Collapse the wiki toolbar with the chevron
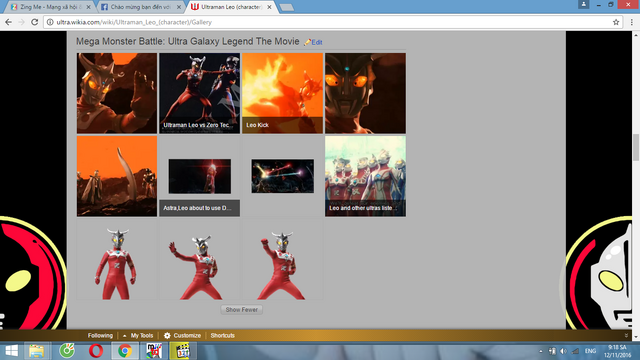The width and height of the screenshot is (640, 360). coord(626,336)
